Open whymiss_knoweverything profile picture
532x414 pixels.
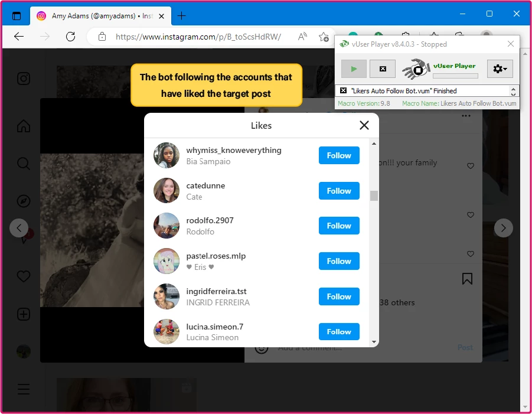tap(167, 155)
